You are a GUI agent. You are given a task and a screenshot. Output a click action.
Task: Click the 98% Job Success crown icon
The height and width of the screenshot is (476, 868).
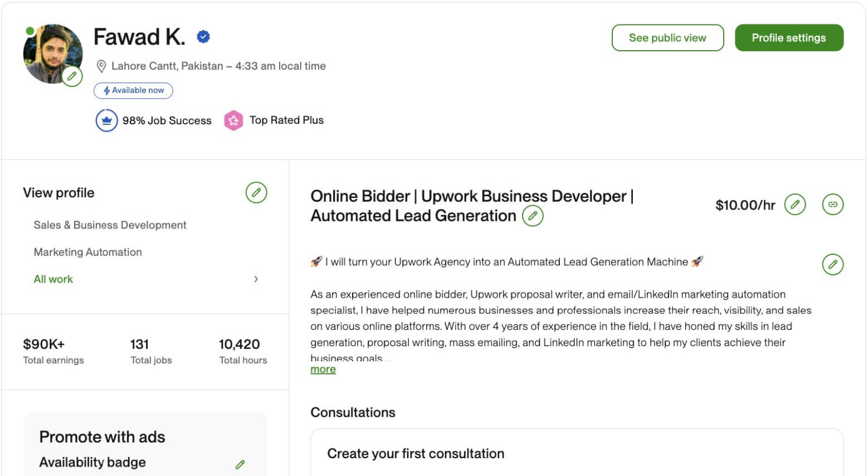106,120
